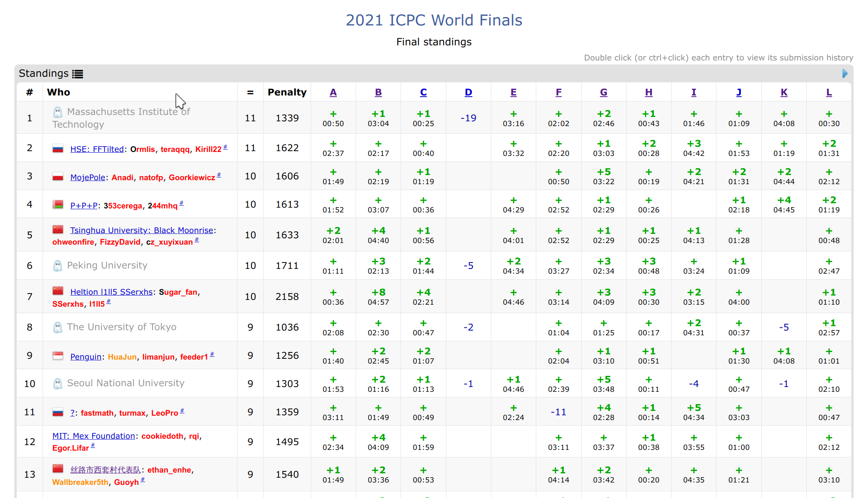Click the Russian flag next to HSE: FFTilted
Viewport: 868px width, 498px height.
pos(58,149)
